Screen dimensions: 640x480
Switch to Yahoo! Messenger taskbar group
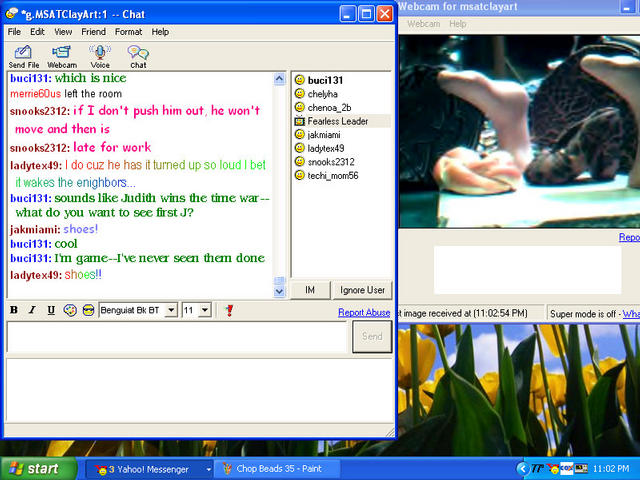click(149, 469)
